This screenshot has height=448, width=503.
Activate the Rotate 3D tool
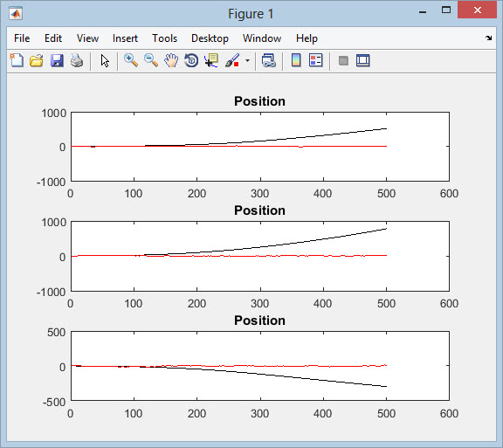tap(191, 60)
